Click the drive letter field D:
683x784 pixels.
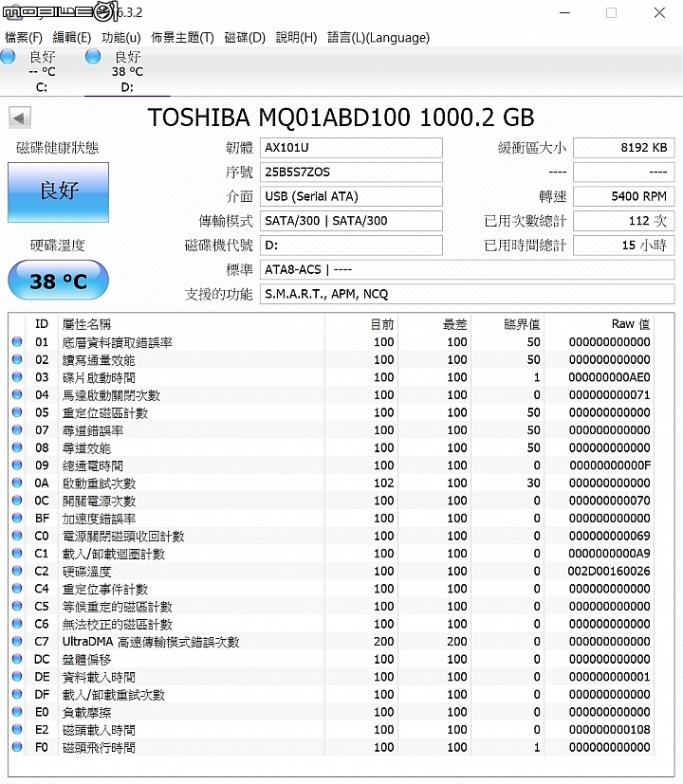pos(351,245)
